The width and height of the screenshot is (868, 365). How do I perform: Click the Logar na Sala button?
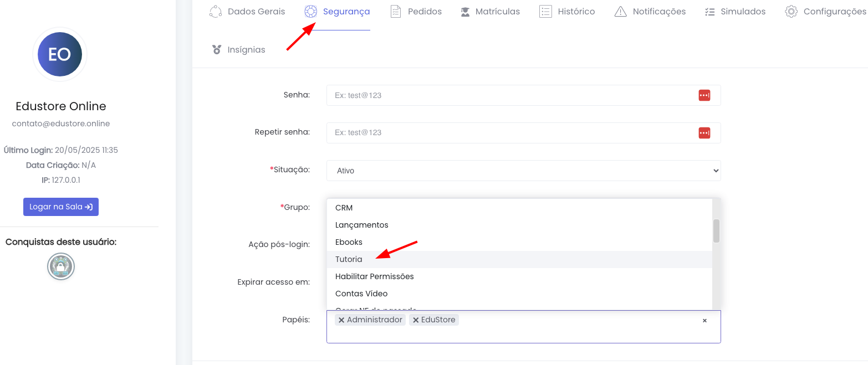pyautogui.click(x=61, y=207)
